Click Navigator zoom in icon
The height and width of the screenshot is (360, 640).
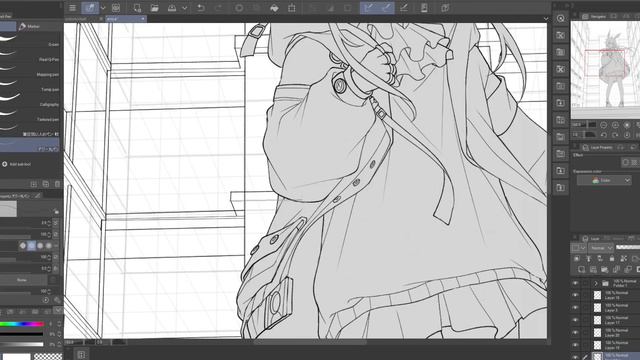click(615, 125)
